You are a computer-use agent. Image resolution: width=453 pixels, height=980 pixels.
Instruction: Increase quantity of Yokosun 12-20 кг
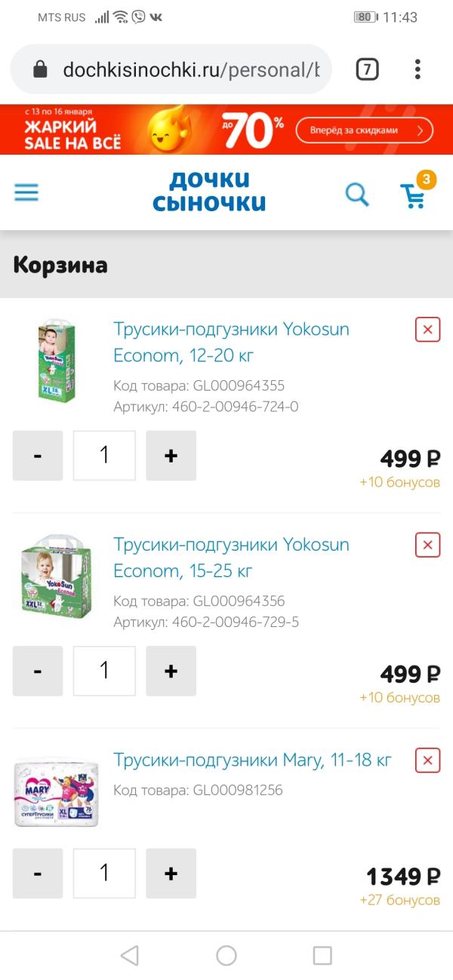pyautogui.click(x=171, y=456)
